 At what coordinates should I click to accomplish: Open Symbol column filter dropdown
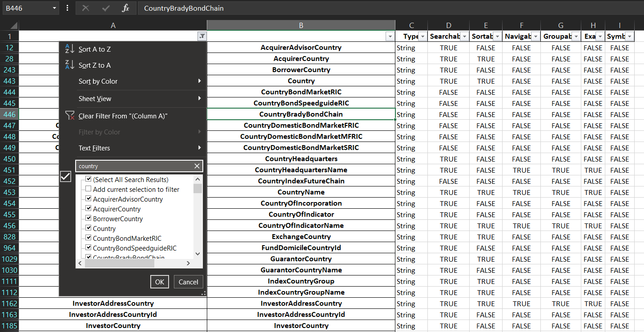pyautogui.click(x=629, y=36)
